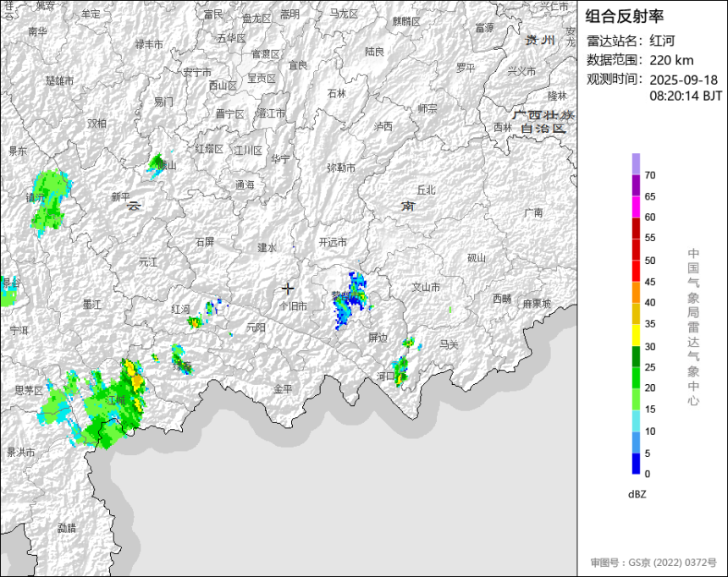Screen dimensions: 728x577
Task: Click the 景洪市 map label
Action: [x=21, y=452]
